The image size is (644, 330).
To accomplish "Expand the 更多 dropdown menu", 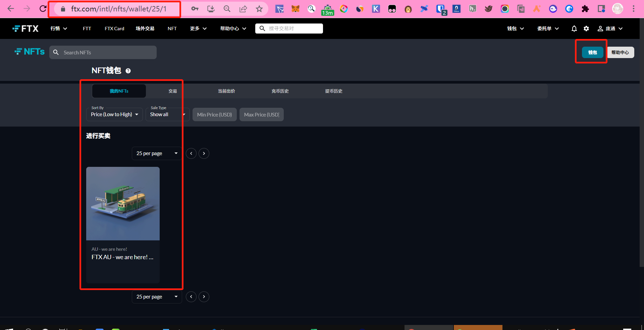I will click(x=198, y=29).
